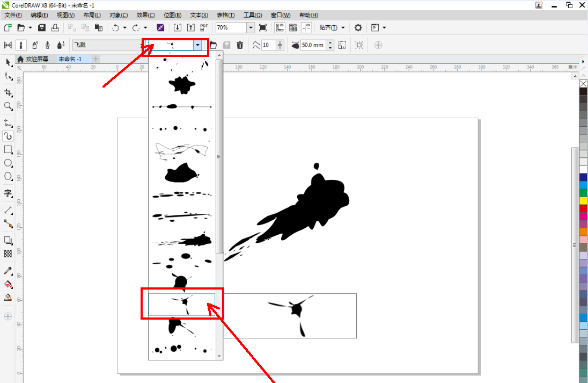Toggle show rulers button
This screenshot has width=588, height=383.
pyautogui.click(x=280, y=27)
